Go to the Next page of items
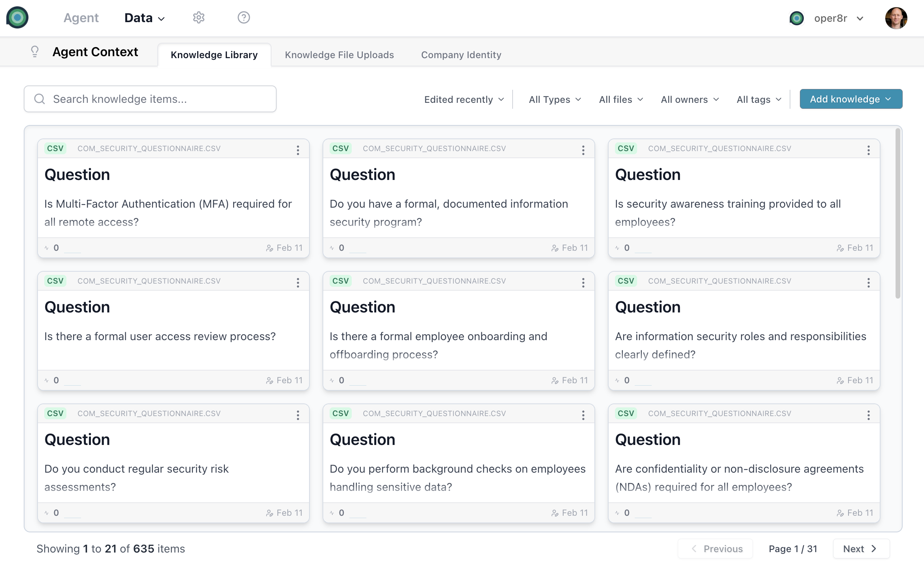Viewport: 924px width, 564px height. click(x=861, y=549)
